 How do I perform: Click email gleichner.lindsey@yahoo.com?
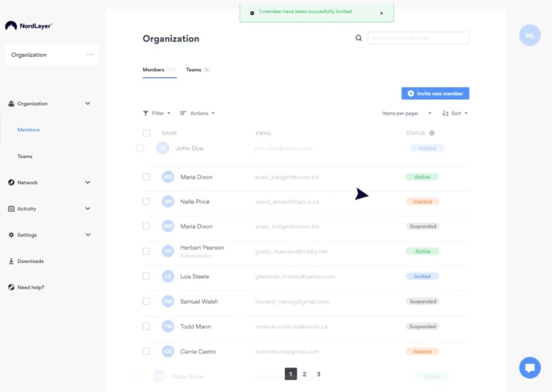pyautogui.click(x=295, y=277)
